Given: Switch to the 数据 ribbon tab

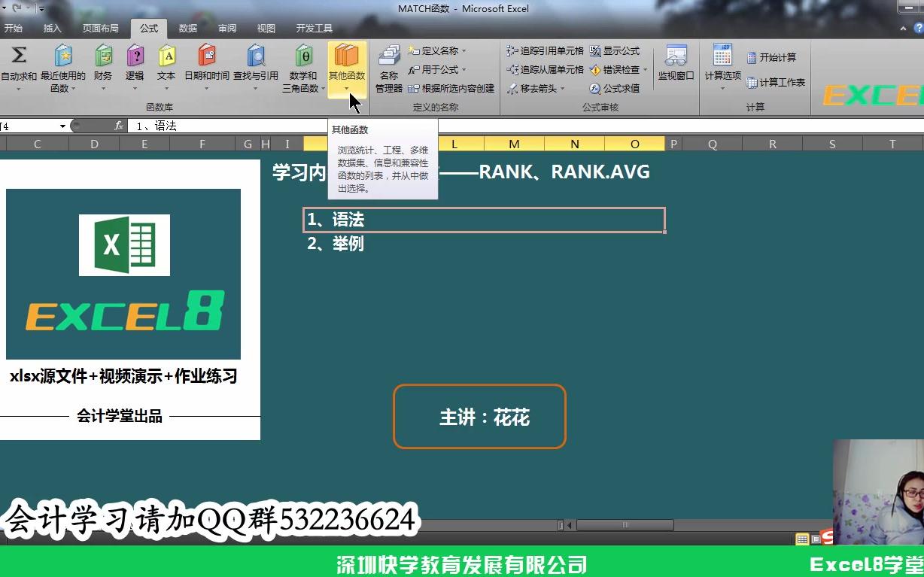Looking at the screenshot, I should coord(187,29).
